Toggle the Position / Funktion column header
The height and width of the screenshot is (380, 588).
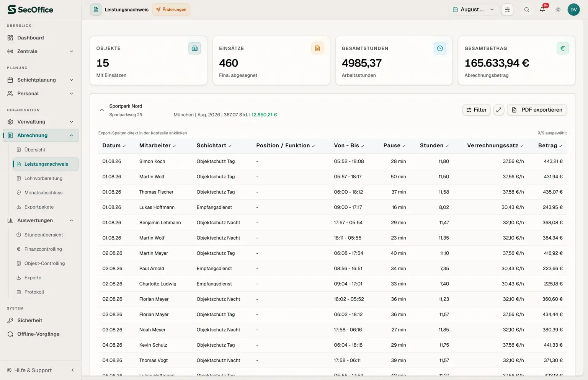pyautogui.click(x=286, y=145)
